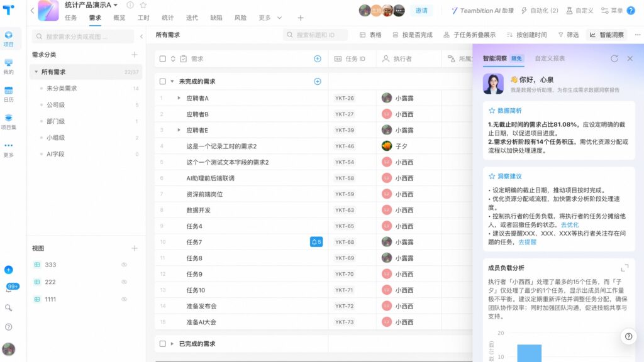Viewport: 644px width, 362px height.
Task: Open the 按创建时间 sort option
Action: tap(526, 35)
